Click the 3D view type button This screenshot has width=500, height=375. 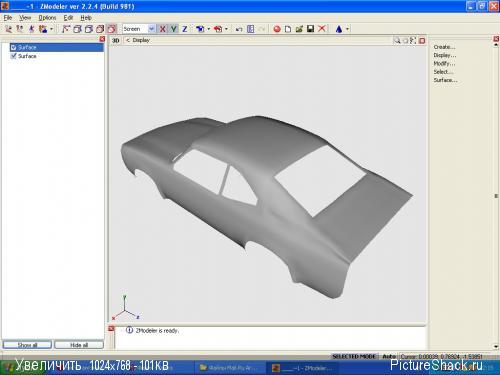pos(115,40)
